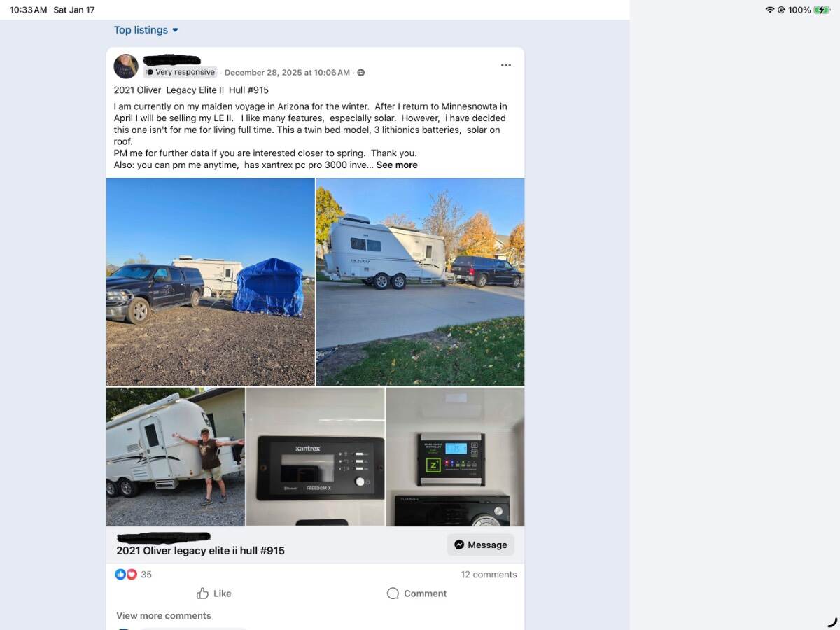Click the globe public-audience icon

coord(361,73)
